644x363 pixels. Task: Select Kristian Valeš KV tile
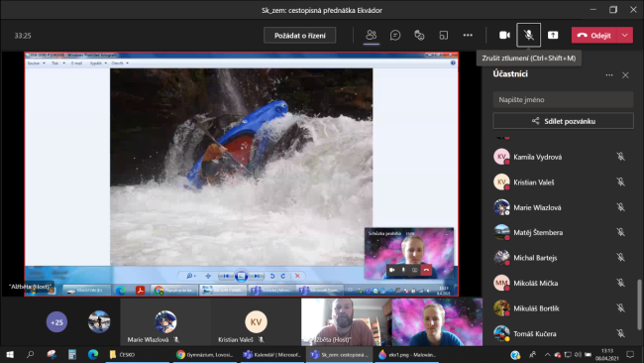click(256, 322)
